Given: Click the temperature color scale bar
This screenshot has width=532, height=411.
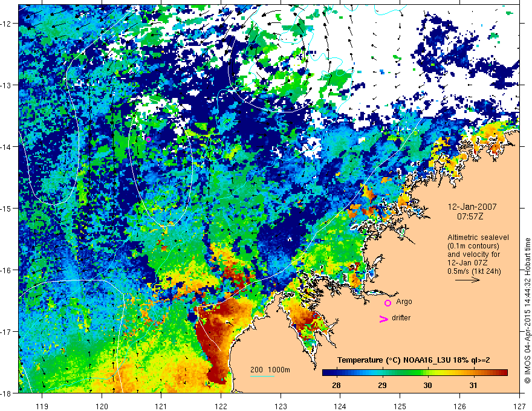Looking at the screenshot, I should point(415,373).
